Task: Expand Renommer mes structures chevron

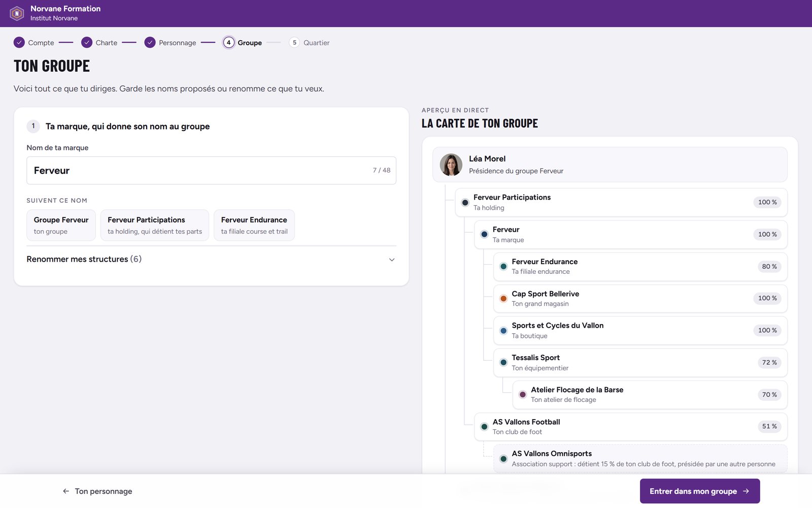Action: pyautogui.click(x=392, y=260)
